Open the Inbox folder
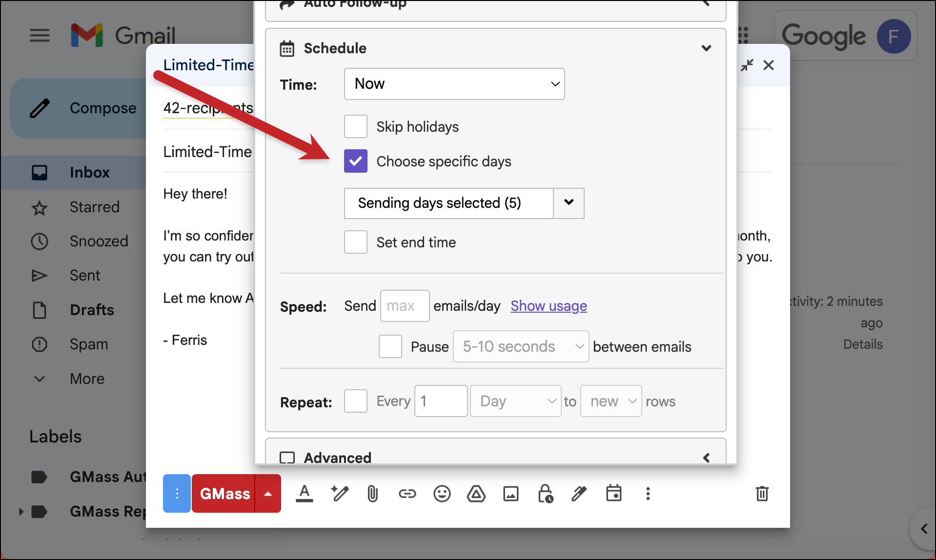This screenshot has height=560, width=936. point(89,172)
